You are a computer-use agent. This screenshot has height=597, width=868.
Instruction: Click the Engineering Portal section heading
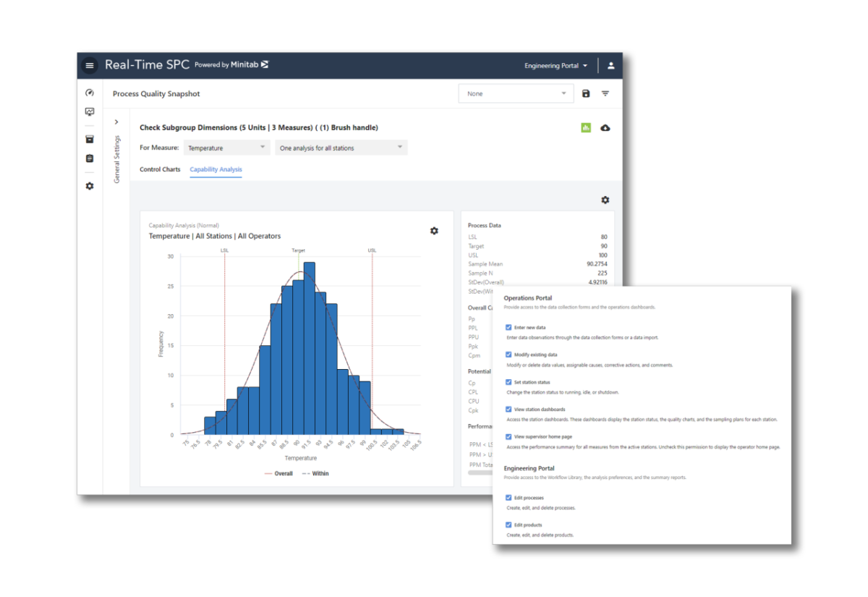tap(529, 468)
